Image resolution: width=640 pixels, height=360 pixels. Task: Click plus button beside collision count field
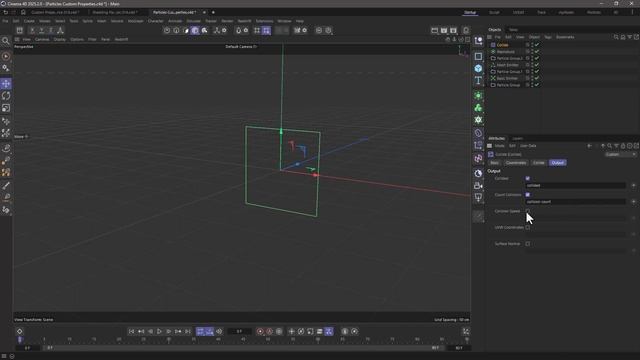[633, 202]
